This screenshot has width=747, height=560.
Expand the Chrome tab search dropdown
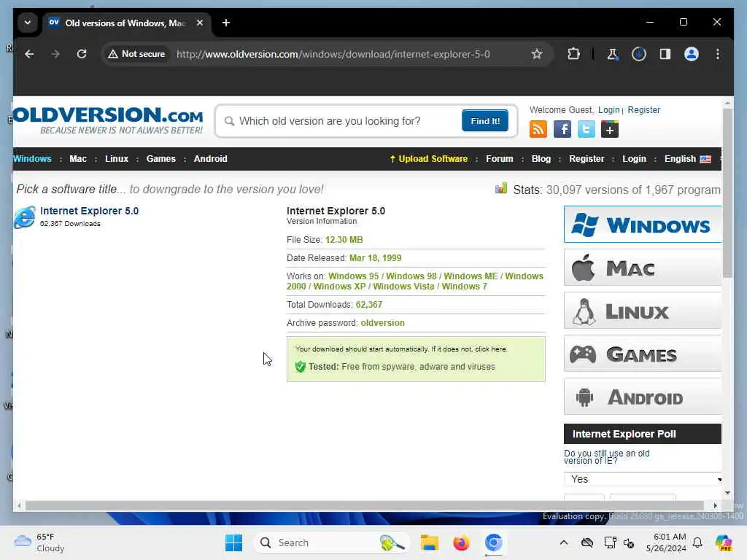click(x=28, y=23)
